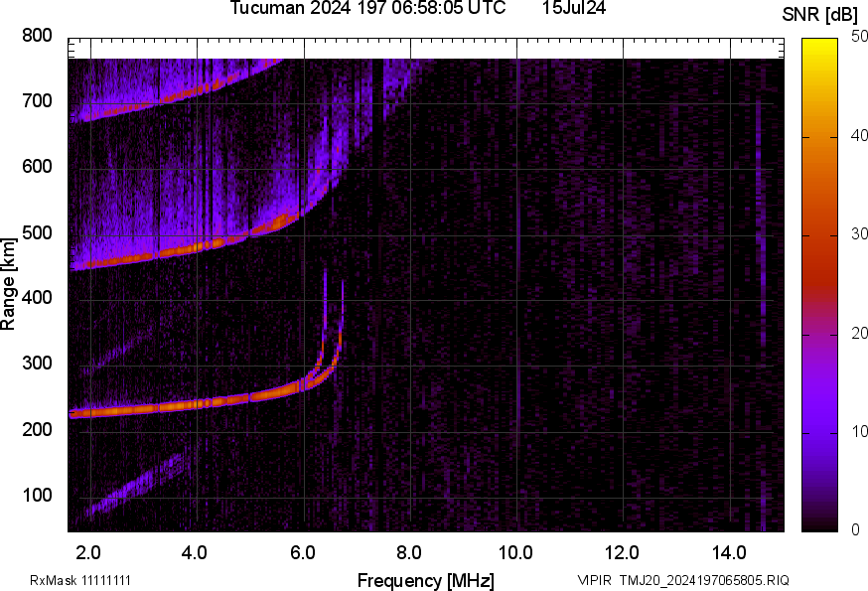
Task: Click the frequency tick label '4.0'
Action: pos(195,552)
